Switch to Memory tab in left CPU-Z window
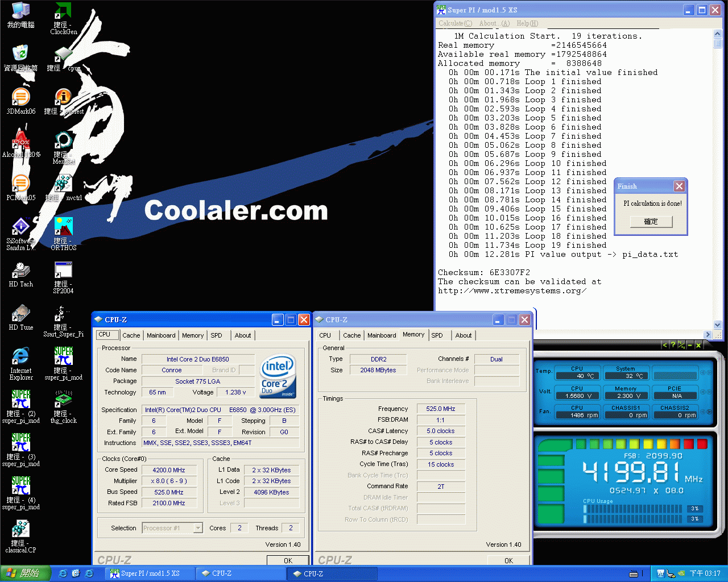 pos(193,335)
